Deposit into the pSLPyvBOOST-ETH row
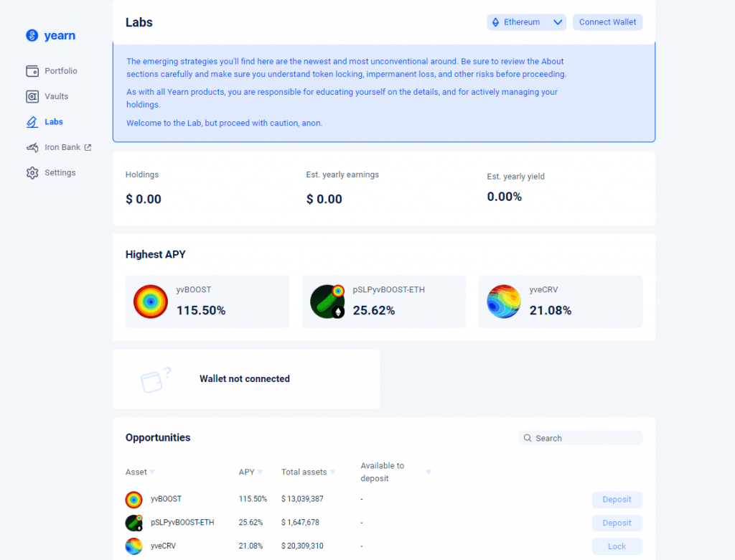This screenshot has height=560, width=735. click(617, 523)
